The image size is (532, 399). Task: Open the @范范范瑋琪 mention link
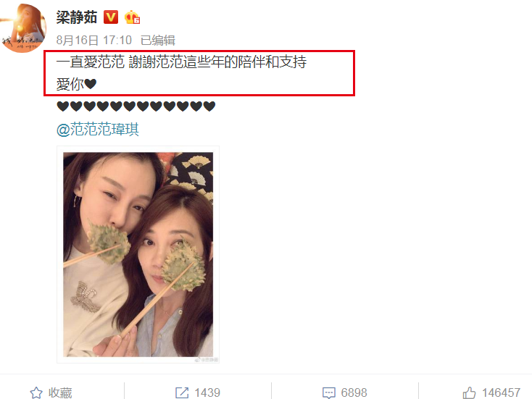point(98,130)
